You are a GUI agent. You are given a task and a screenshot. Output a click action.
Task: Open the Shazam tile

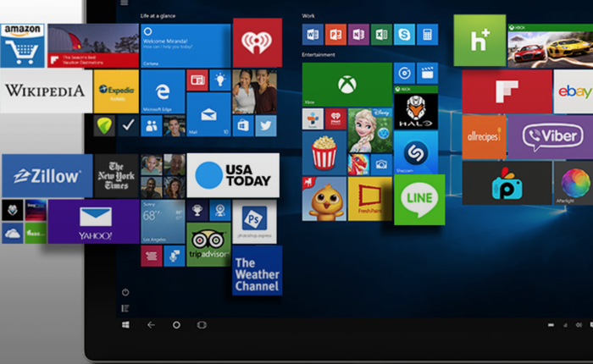pyautogui.click(x=415, y=152)
